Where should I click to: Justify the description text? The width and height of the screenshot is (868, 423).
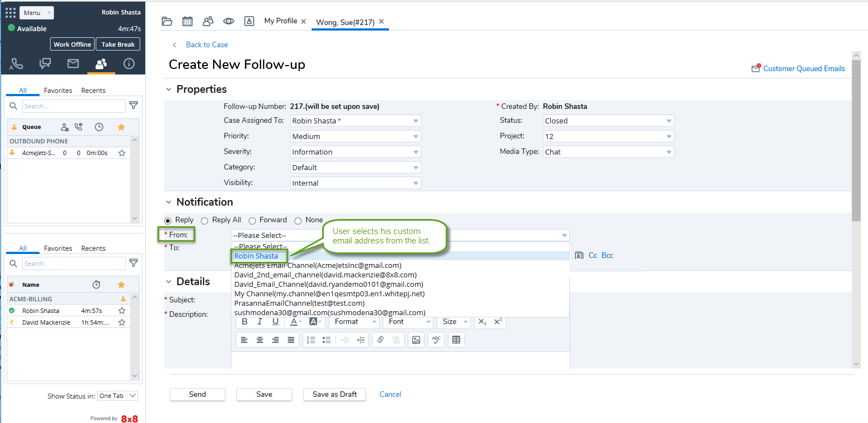click(291, 340)
